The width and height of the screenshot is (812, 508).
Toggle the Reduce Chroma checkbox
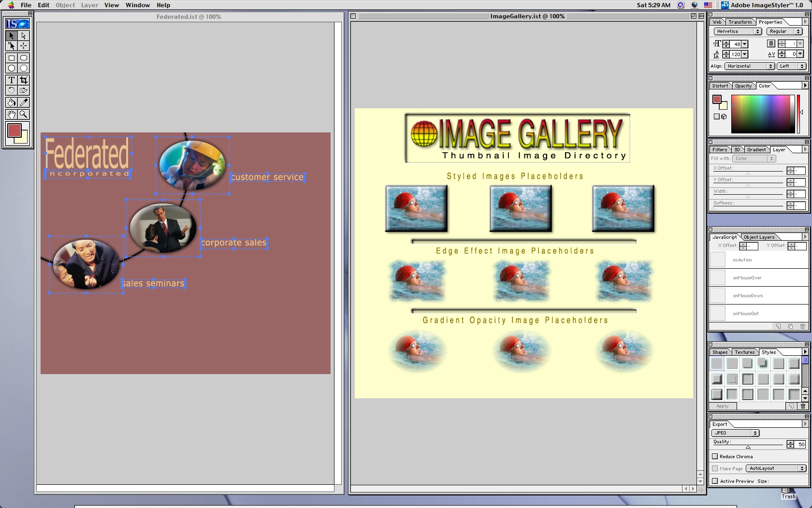pyautogui.click(x=715, y=456)
